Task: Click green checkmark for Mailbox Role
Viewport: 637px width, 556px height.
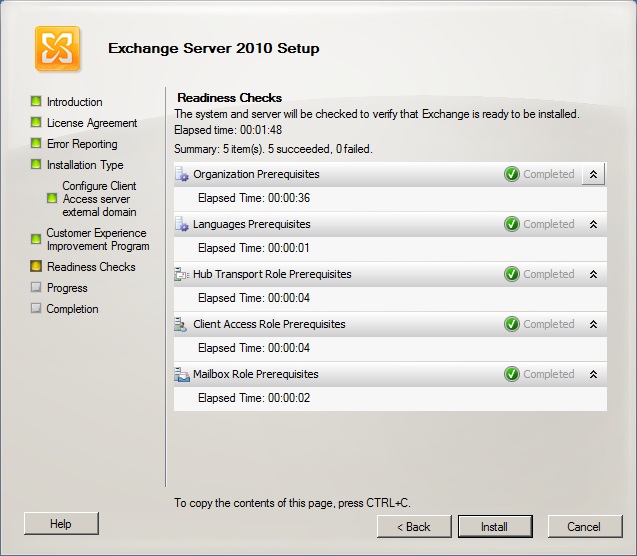Action: 512,374
